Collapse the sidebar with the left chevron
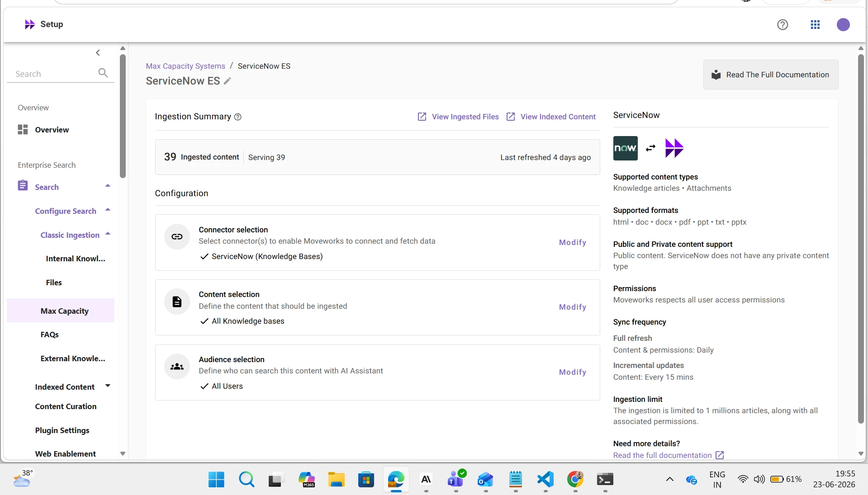Image resolution: width=868 pixels, height=495 pixels. 98,53
